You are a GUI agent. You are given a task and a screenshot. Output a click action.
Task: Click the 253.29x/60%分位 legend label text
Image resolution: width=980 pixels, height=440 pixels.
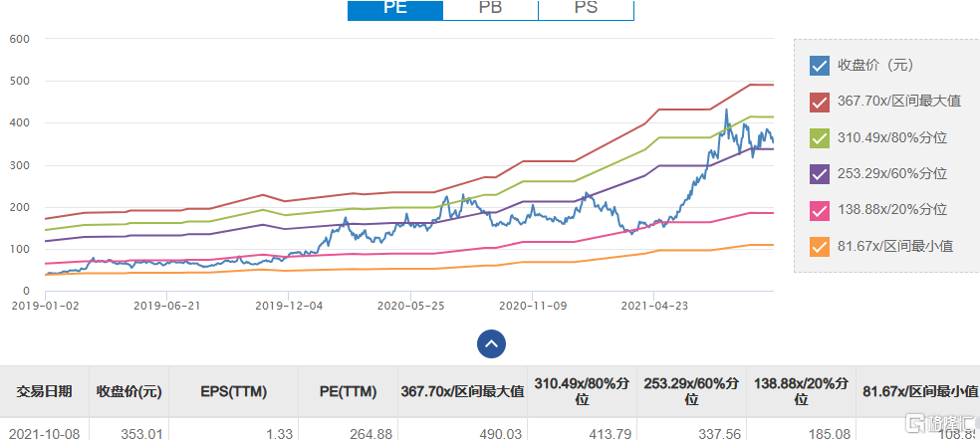892,173
